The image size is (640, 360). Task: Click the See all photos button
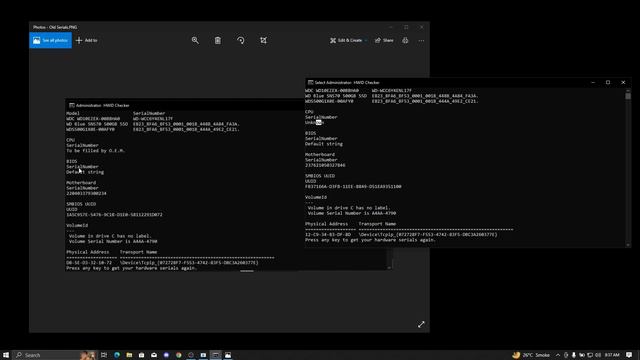tap(51, 40)
